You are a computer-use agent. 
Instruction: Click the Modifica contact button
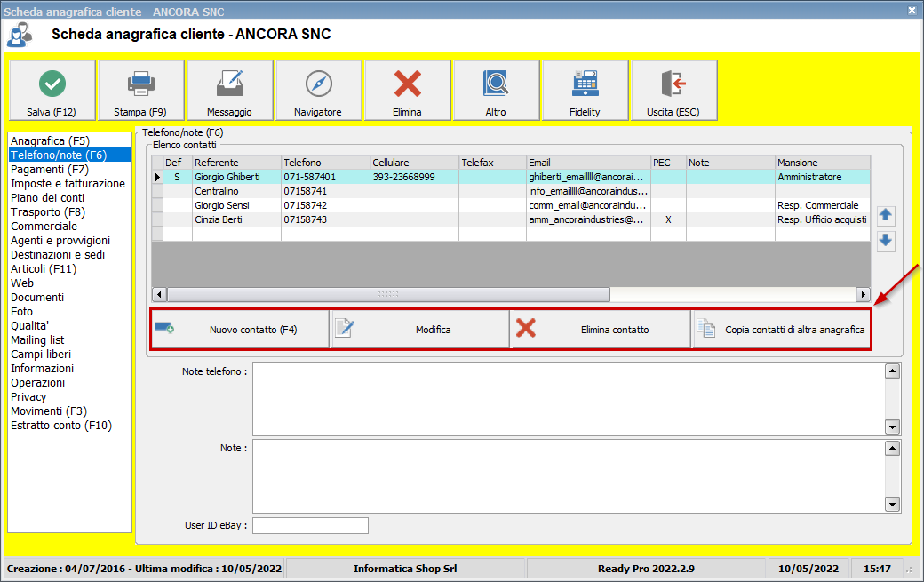420,330
